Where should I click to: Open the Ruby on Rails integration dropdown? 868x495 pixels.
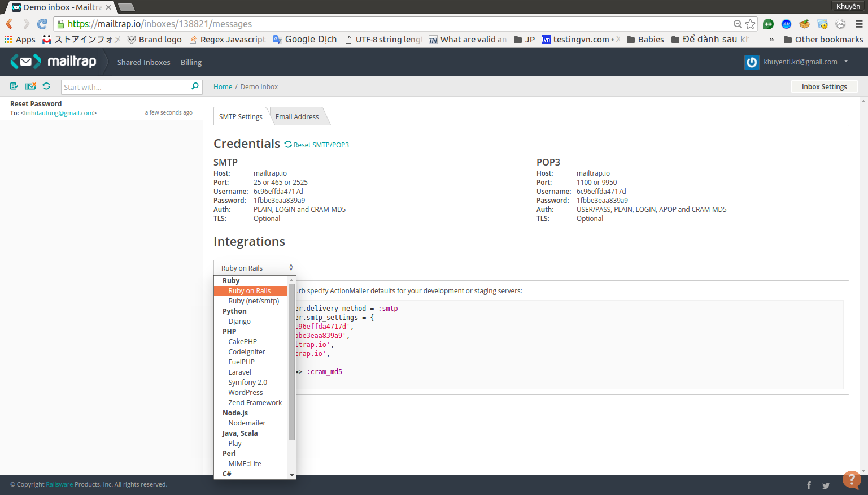point(255,268)
